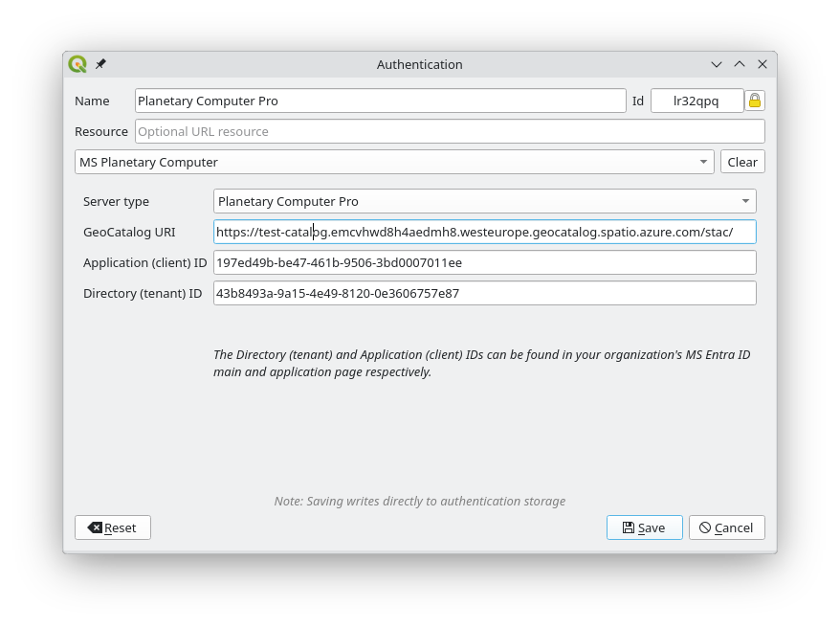The width and height of the screenshot is (840, 628).
Task: Focus the Id input box
Action: click(696, 101)
